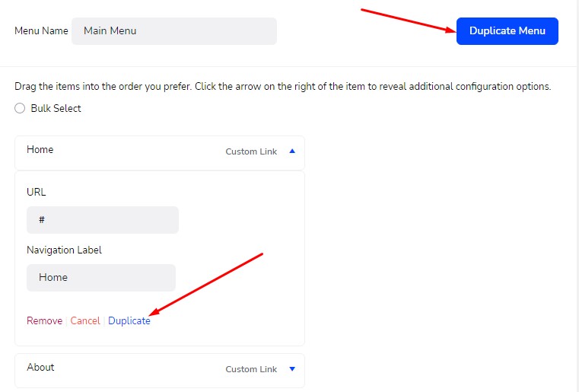
Task: Click the Menu Name label
Action: point(41,31)
